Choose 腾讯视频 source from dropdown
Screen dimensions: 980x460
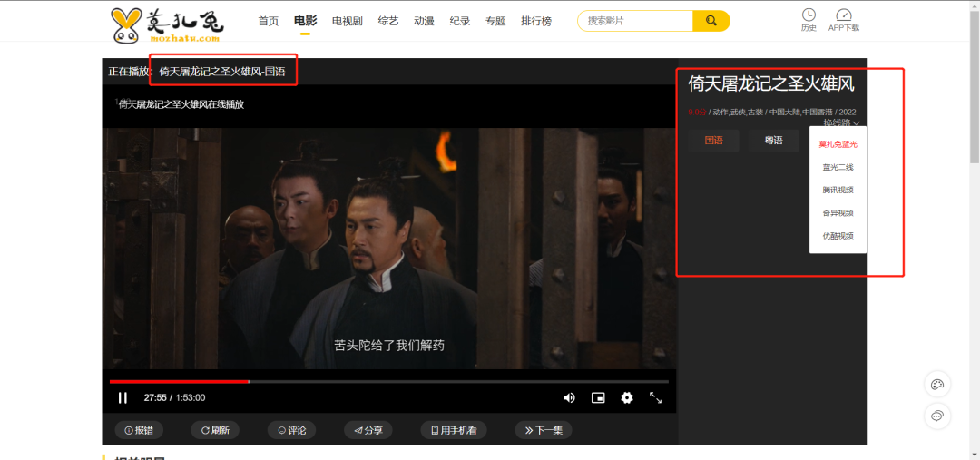pos(838,190)
